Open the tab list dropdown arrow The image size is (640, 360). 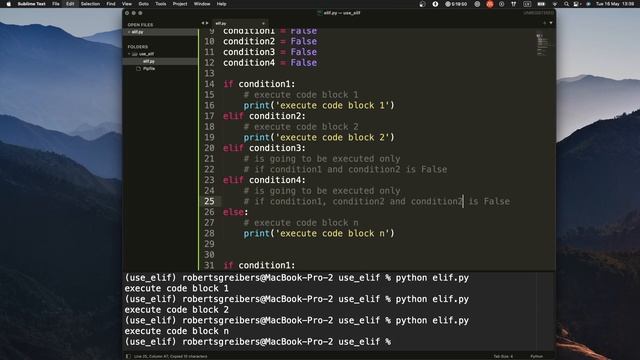point(551,23)
